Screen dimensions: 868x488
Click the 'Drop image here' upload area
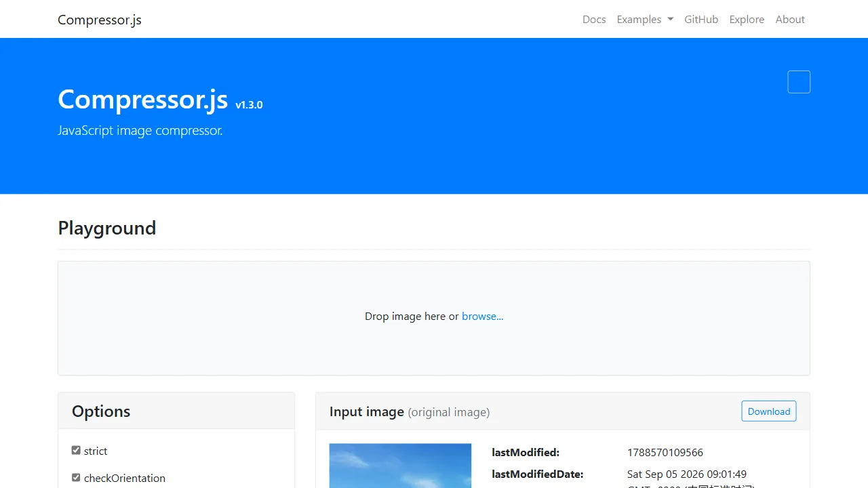coord(434,318)
